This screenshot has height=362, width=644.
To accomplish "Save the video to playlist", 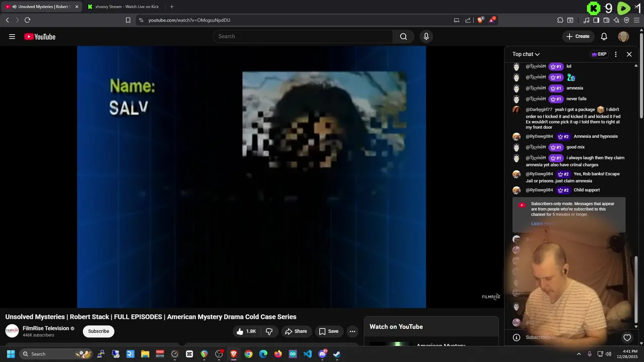I will click(x=329, y=331).
